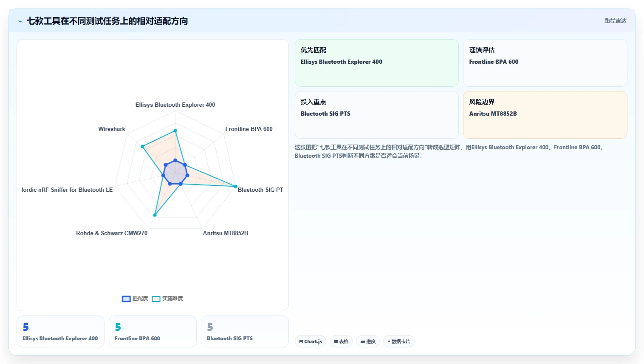644x364 pixels.
Task: Open the 风险边界 card
Action: [x=545, y=115]
